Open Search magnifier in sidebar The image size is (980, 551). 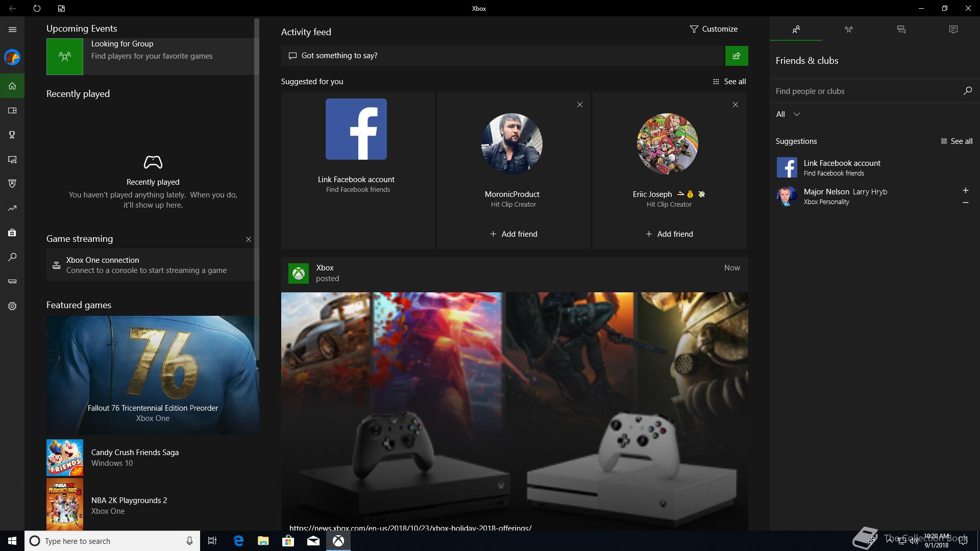coord(12,257)
